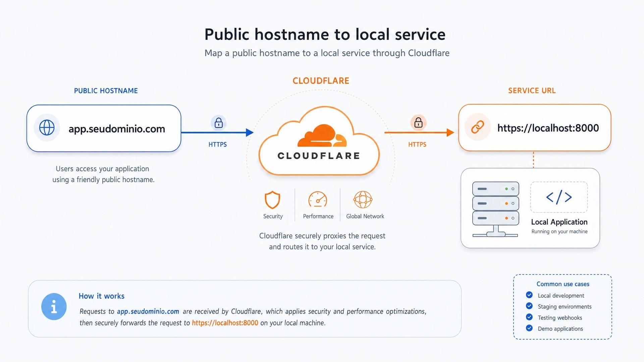This screenshot has height=362, width=644.
Task: Click the chain link icon beside localhost URL
Action: 478,127
